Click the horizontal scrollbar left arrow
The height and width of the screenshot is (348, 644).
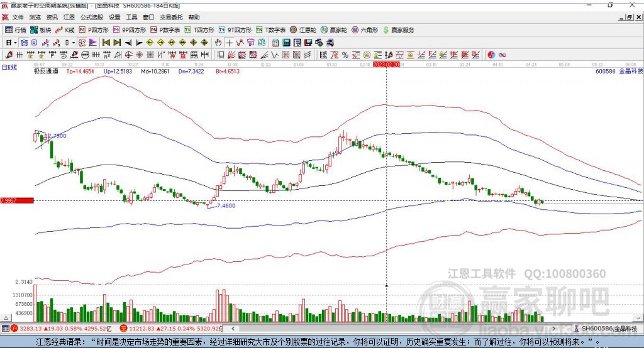pos(233,329)
